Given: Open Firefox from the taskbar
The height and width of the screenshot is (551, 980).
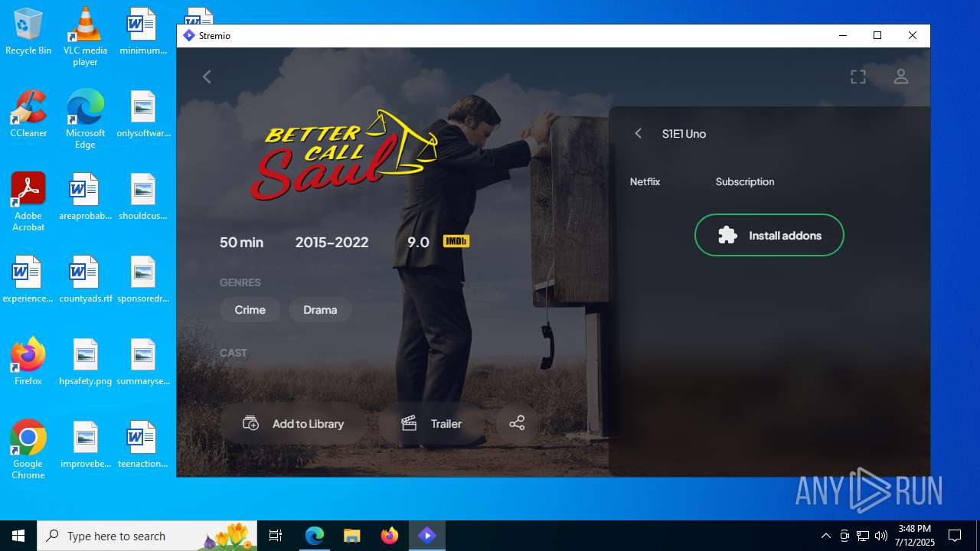Looking at the screenshot, I should (389, 536).
